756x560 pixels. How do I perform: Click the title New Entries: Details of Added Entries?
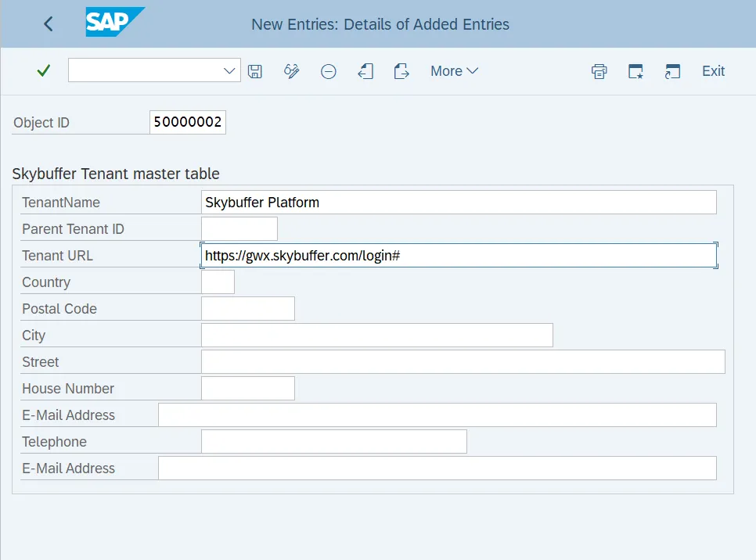380,24
